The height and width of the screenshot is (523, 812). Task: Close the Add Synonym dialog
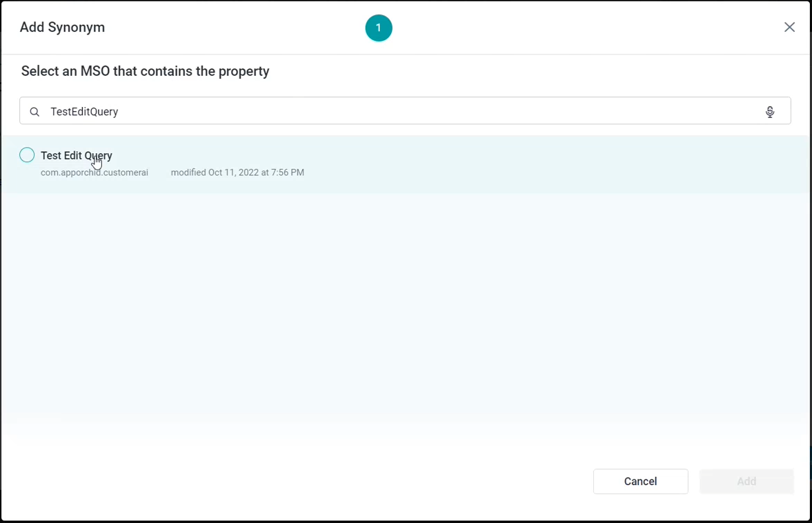pos(789,28)
